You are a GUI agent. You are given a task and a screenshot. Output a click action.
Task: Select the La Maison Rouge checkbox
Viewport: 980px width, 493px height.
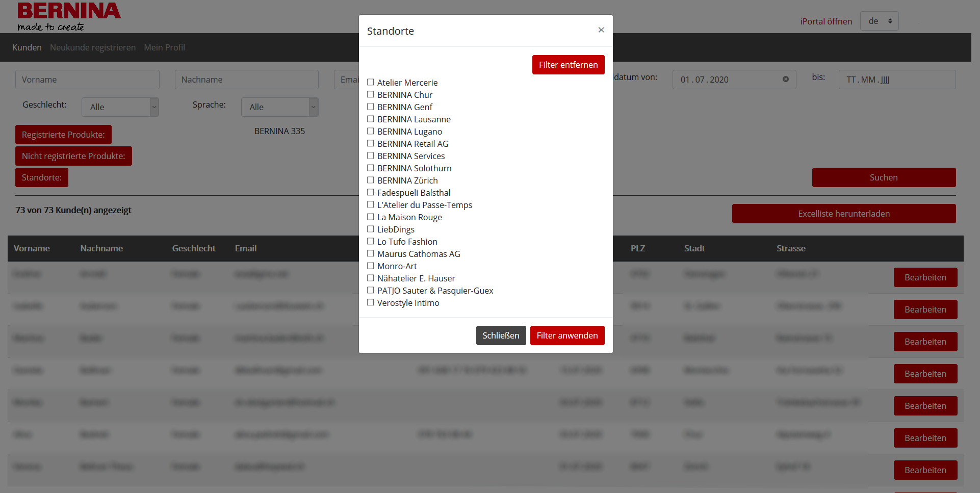[x=371, y=217]
